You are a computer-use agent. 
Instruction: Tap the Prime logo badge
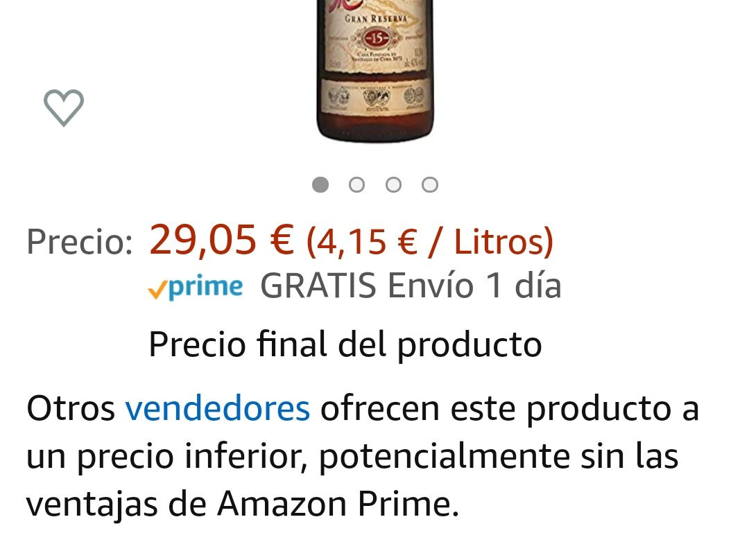tap(196, 288)
